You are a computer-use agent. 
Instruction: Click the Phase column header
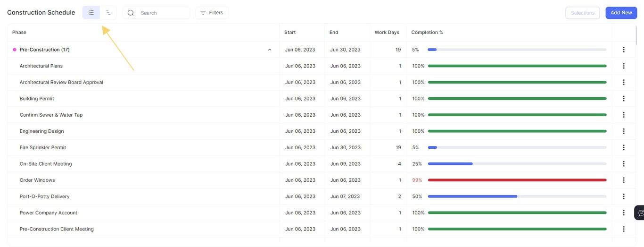pyautogui.click(x=19, y=32)
